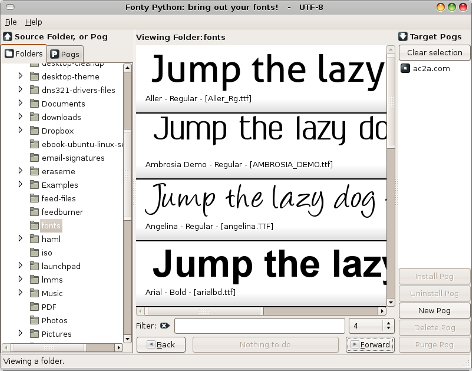The width and height of the screenshot is (472, 371).
Task: Click the email-signatures folder icon
Action: coord(34,158)
